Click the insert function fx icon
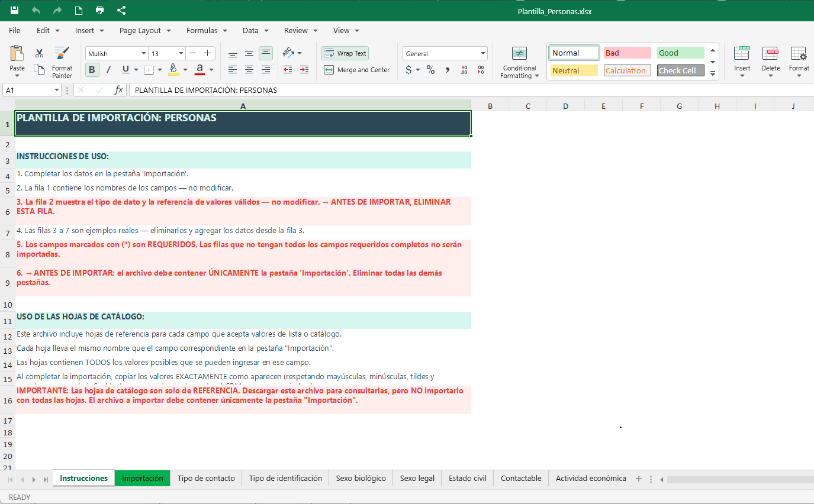 coord(118,90)
